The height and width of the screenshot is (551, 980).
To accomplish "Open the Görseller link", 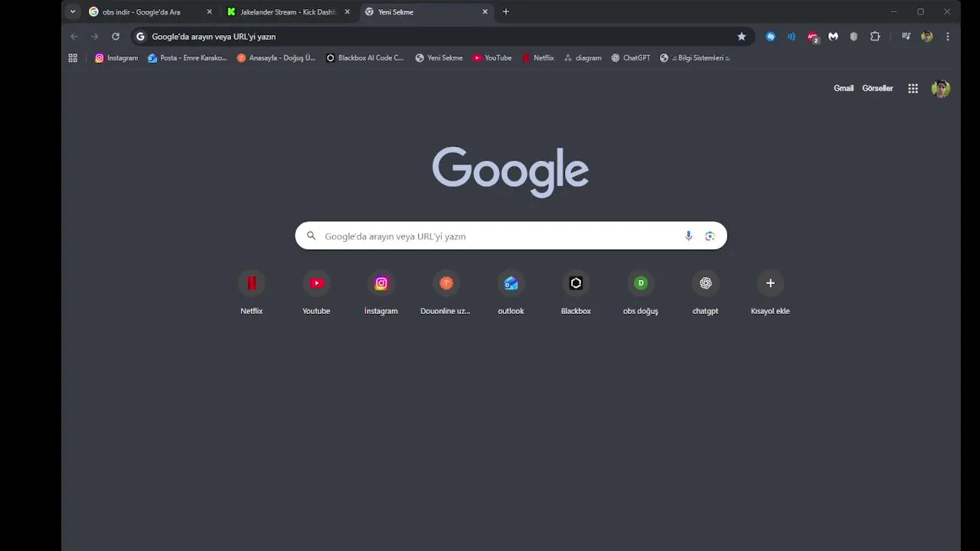I will pyautogui.click(x=877, y=89).
